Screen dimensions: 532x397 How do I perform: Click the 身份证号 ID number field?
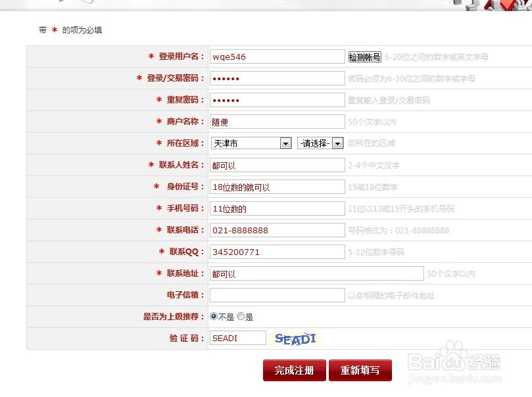coord(276,187)
